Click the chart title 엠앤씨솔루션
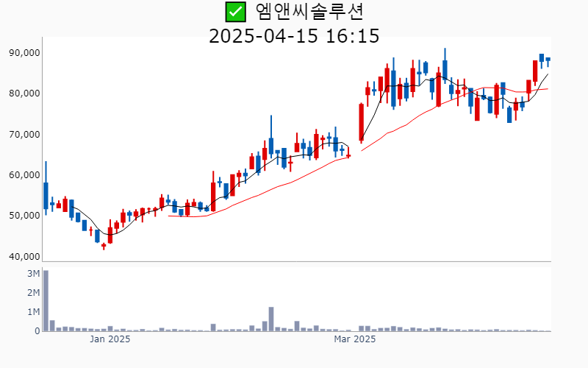588x368 pixels. 309,12
